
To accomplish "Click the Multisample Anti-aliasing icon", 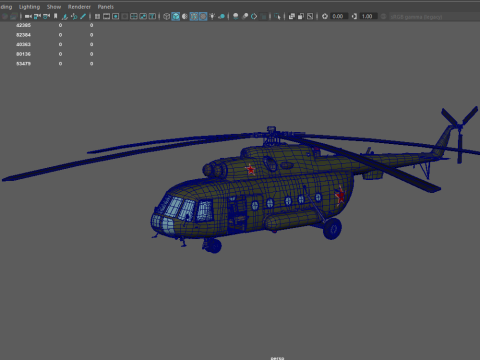I will point(254,16).
